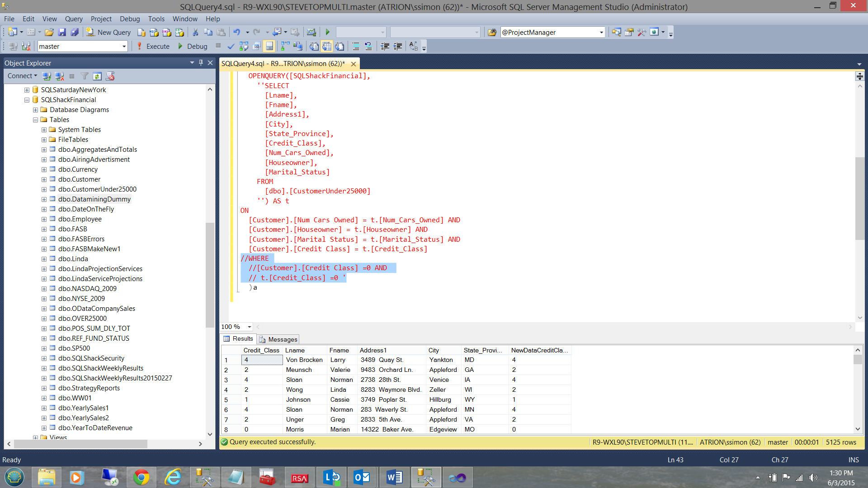Screen dimensions: 868x488
Task: Open the master database dropdown
Action: pyautogui.click(x=124, y=46)
